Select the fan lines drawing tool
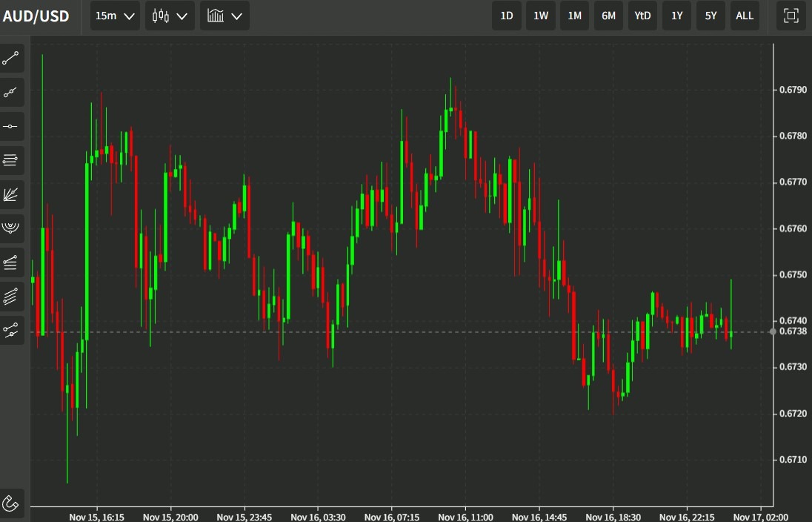 (11, 194)
